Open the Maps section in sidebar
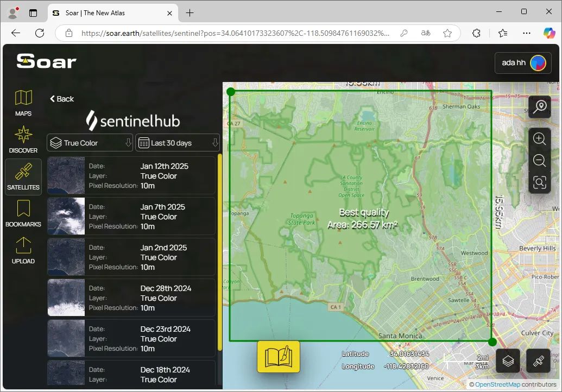562x392 pixels. coord(23,103)
